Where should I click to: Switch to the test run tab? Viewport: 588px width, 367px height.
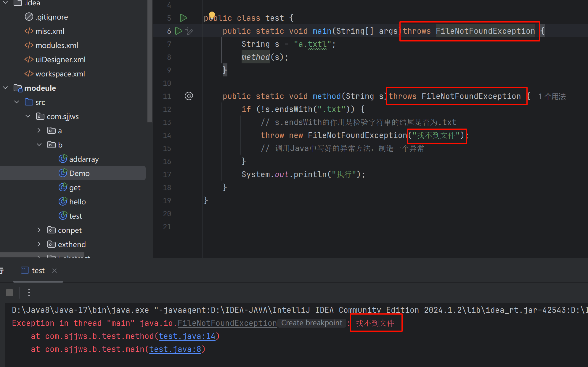38,270
